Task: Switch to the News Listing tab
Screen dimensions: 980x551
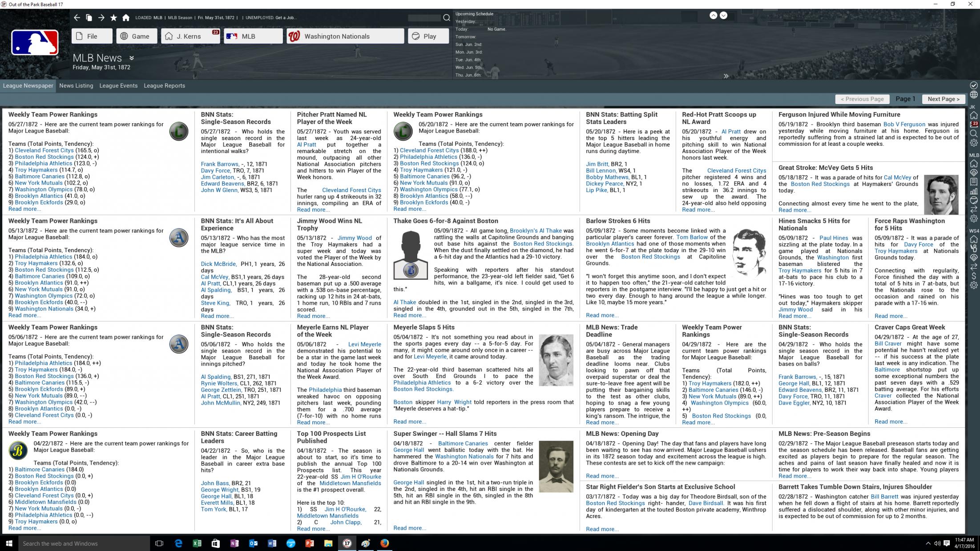Action: point(76,86)
